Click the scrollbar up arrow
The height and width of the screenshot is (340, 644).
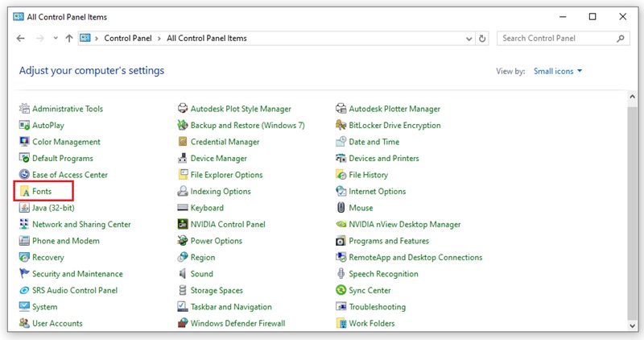pos(632,97)
